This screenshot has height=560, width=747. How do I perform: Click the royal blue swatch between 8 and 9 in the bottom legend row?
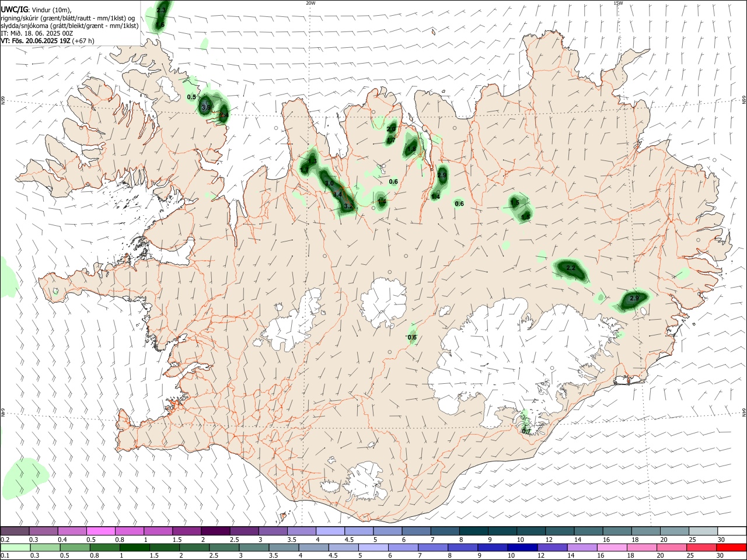[463, 547]
